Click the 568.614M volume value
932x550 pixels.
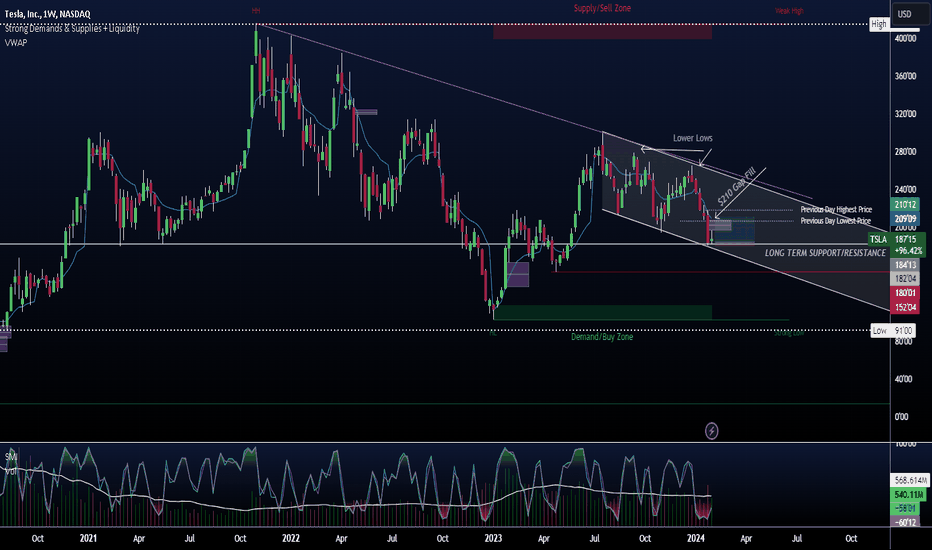[910, 480]
